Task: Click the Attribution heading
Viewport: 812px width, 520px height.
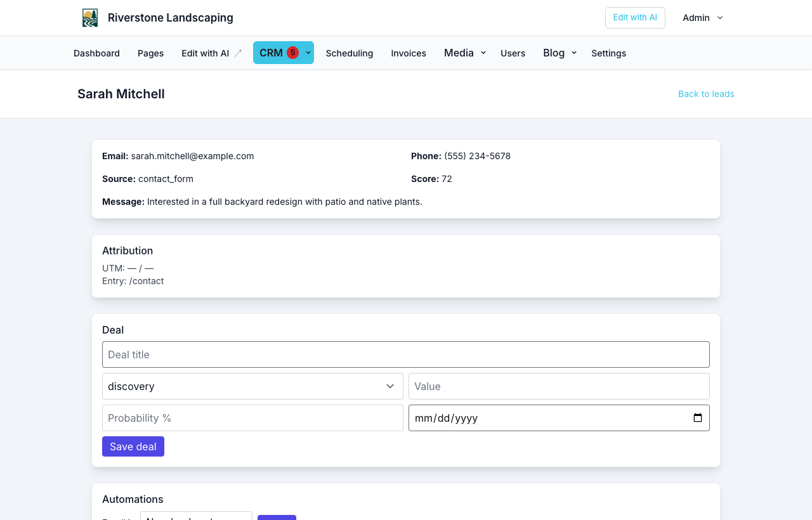Action: tap(128, 250)
